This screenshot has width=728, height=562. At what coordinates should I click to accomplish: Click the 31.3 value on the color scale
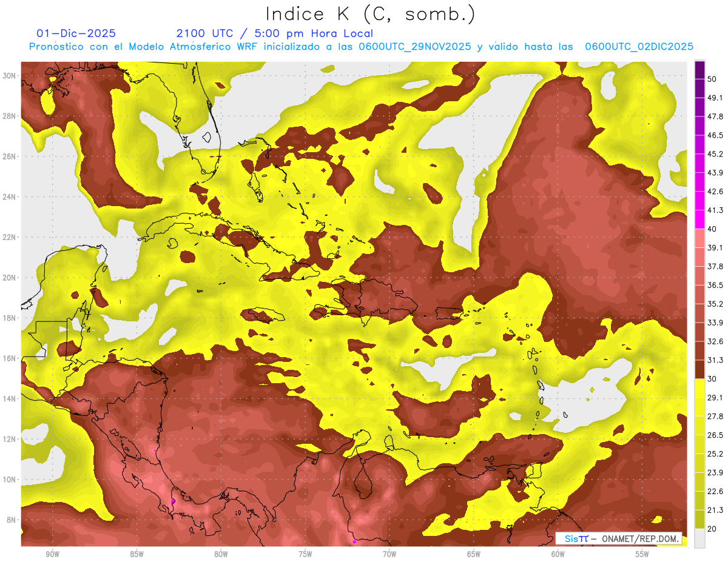pos(716,360)
